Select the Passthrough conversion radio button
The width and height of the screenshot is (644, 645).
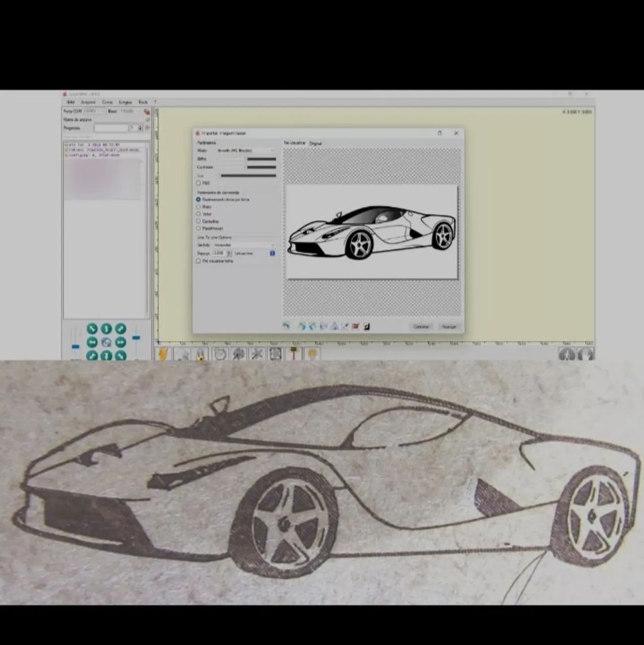tap(199, 228)
